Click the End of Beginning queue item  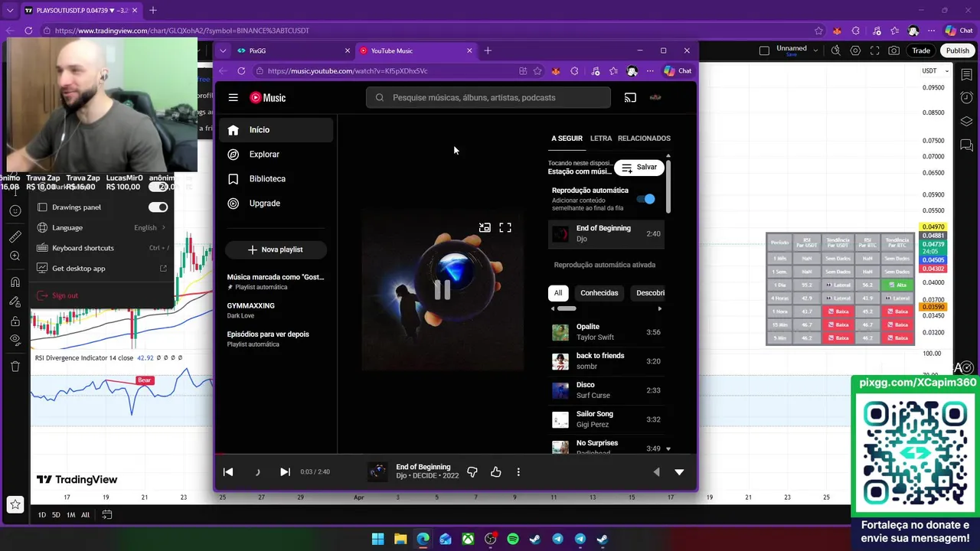pos(606,233)
